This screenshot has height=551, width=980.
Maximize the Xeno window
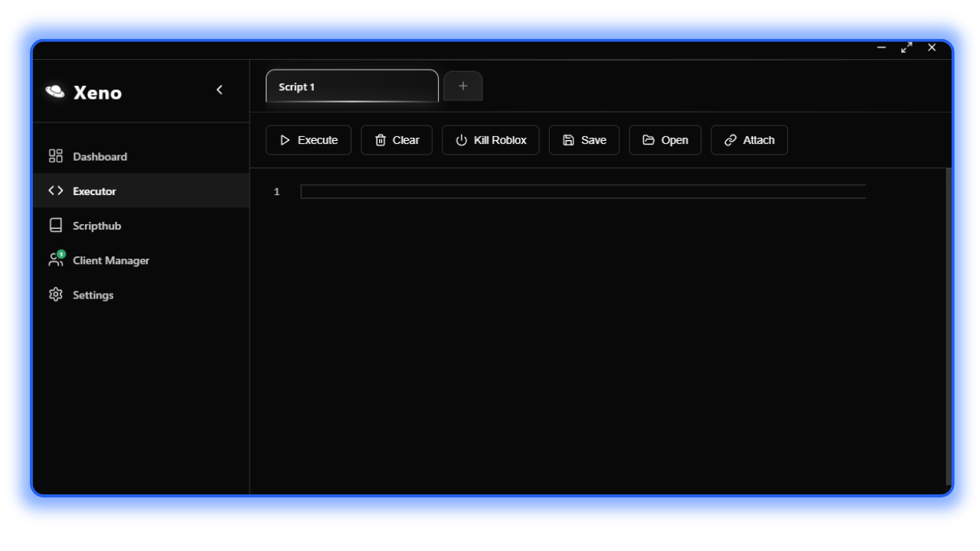[906, 47]
